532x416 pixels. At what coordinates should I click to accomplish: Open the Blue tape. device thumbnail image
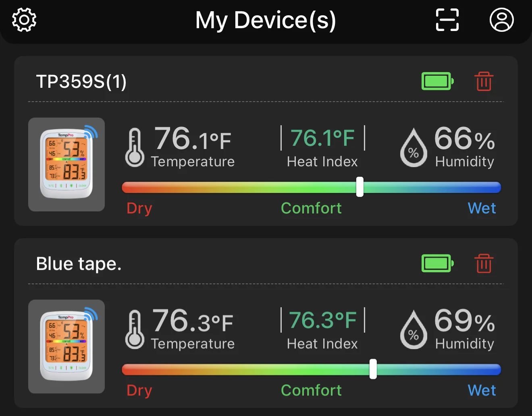[66, 346]
